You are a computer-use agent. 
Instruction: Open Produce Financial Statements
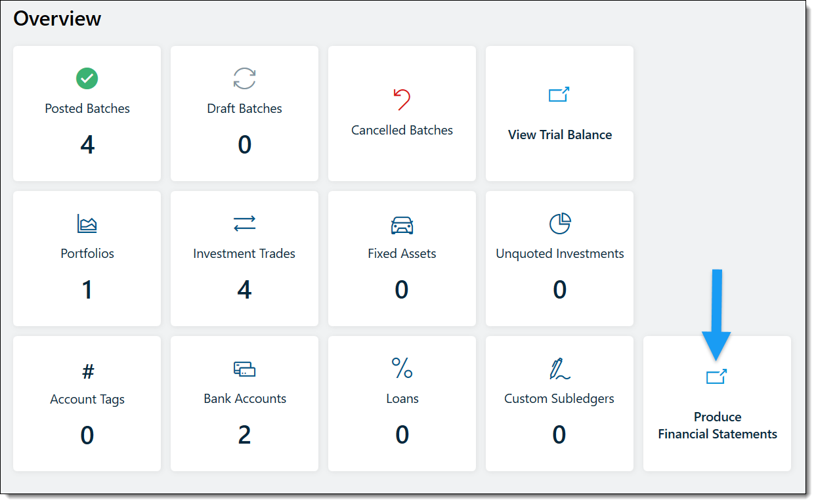pos(717,425)
